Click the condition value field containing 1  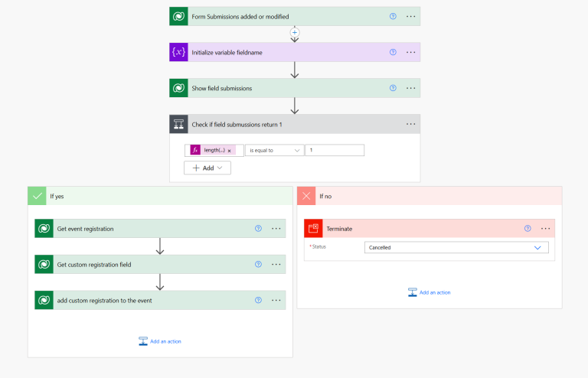coord(334,151)
